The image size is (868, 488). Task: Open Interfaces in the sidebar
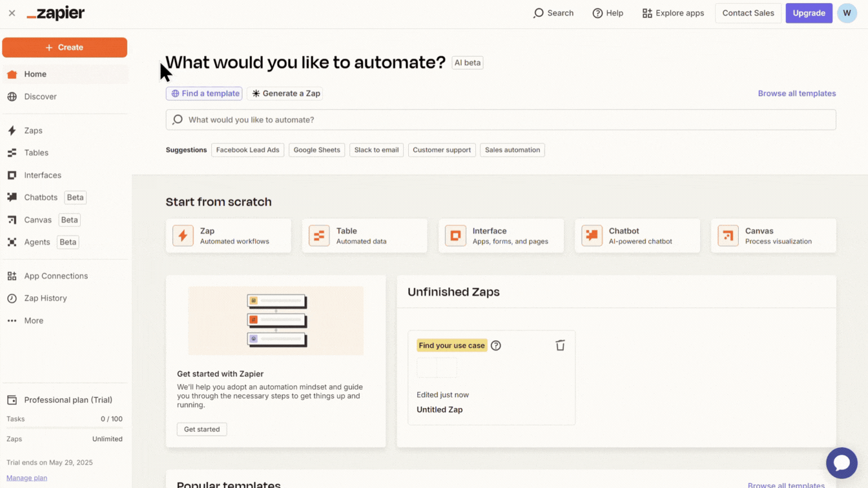[x=65, y=175]
